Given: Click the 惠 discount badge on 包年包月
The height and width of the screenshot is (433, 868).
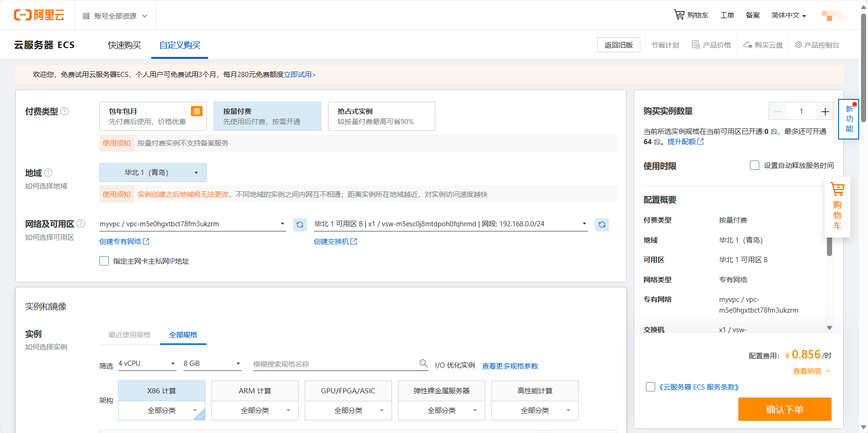Looking at the screenshot, I should point(196,111).
